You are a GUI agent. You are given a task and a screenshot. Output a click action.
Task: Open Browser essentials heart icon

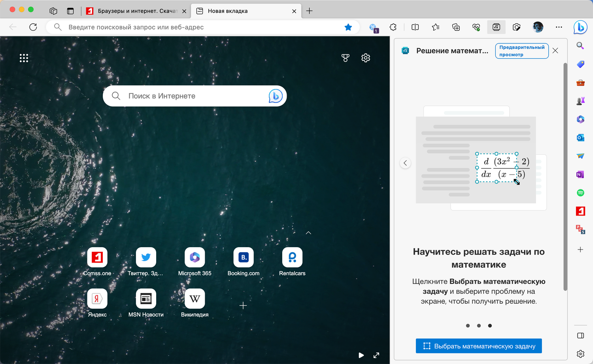pyautogui.click(x=476, y=27)
